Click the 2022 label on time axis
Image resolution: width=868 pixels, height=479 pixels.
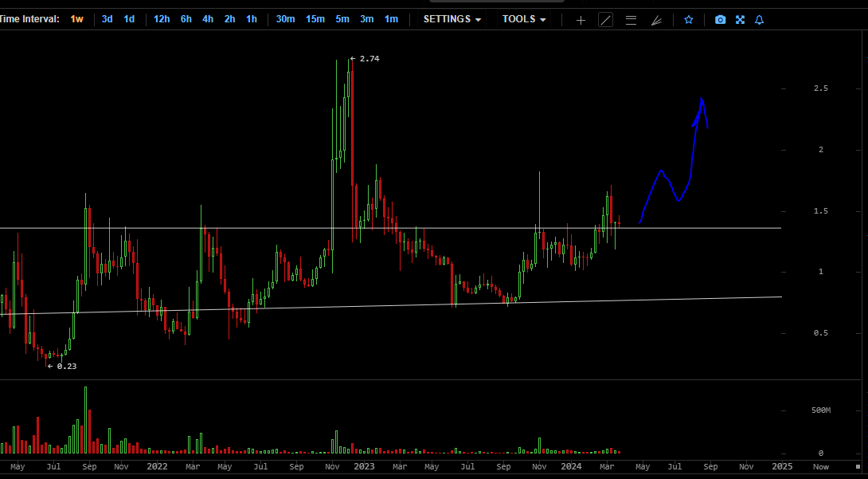tap(157, 467)
